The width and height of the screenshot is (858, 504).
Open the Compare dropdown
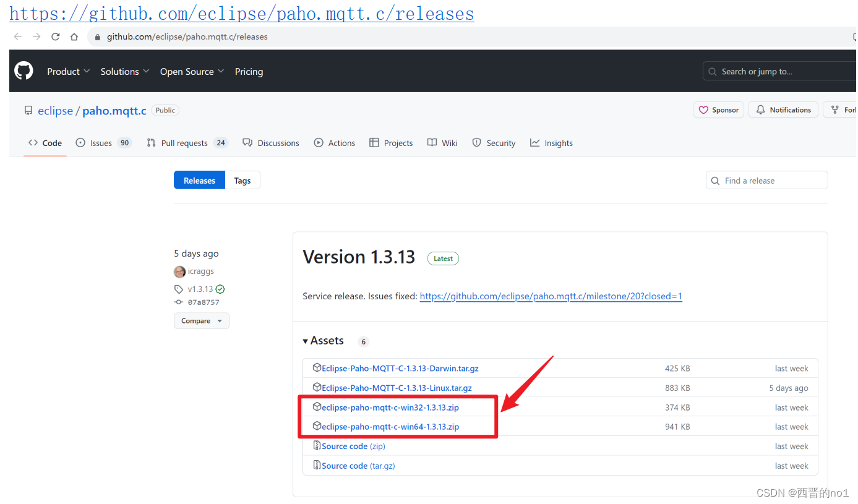pyautogui.click(x=201, y=320)
